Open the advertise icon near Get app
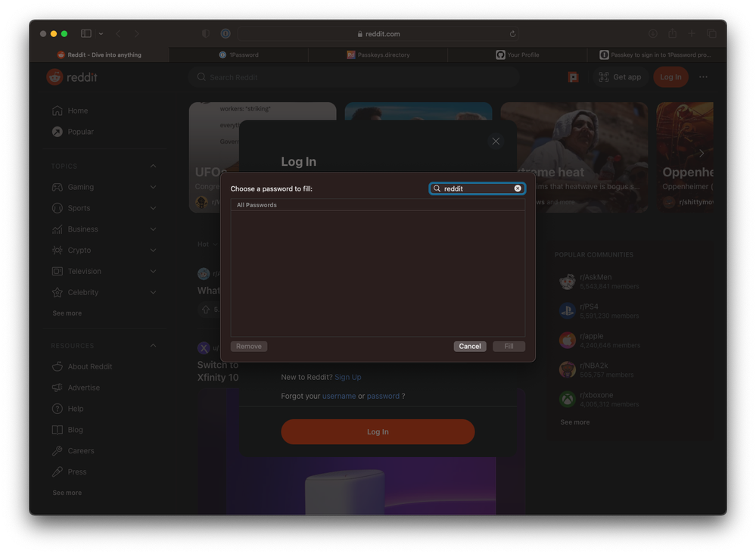Image resolution: width=756 pixels, height=554 pixels. (574, 77)
